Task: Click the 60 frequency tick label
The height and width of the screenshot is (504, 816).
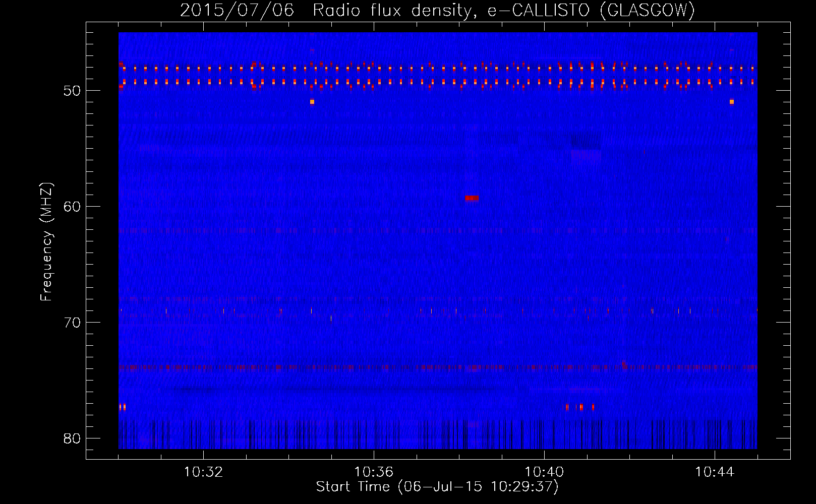Action: (72, 207)
